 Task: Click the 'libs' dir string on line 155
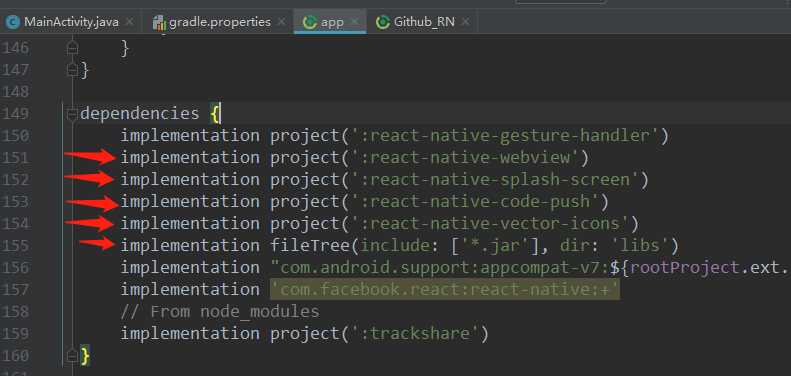point(639,246)
